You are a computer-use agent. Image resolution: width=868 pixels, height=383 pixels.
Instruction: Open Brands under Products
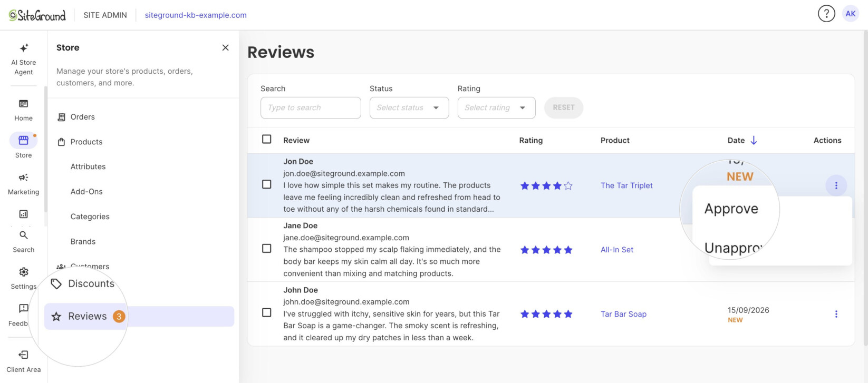click(83, 241)
